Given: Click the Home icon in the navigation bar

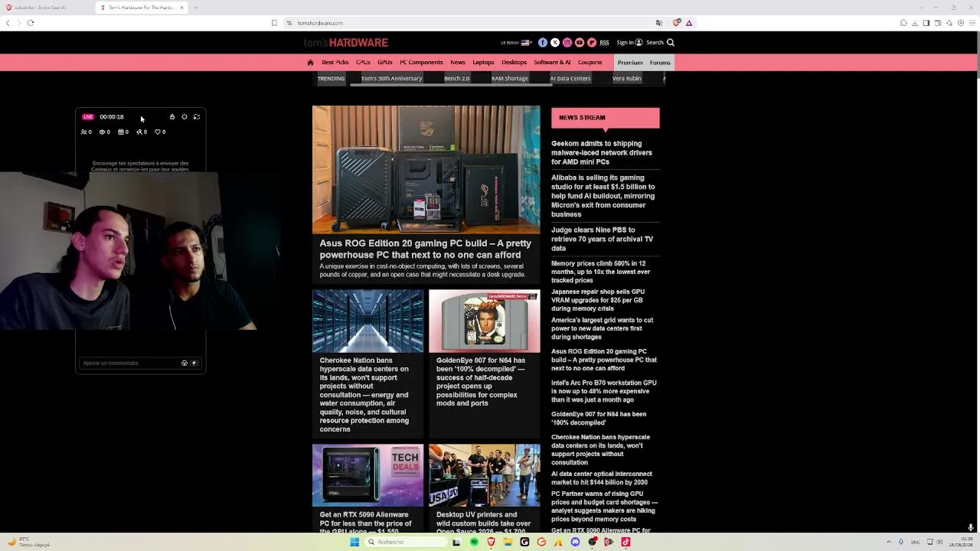Looking at the screenshot, I should click(x=310, y=63).
